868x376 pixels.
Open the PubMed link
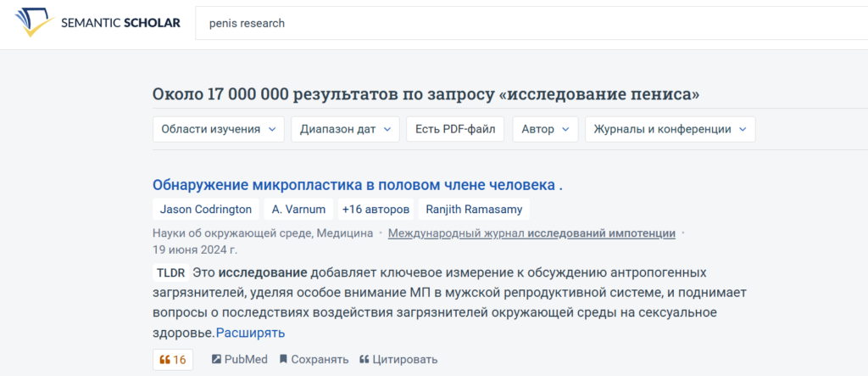coord(240,359)
